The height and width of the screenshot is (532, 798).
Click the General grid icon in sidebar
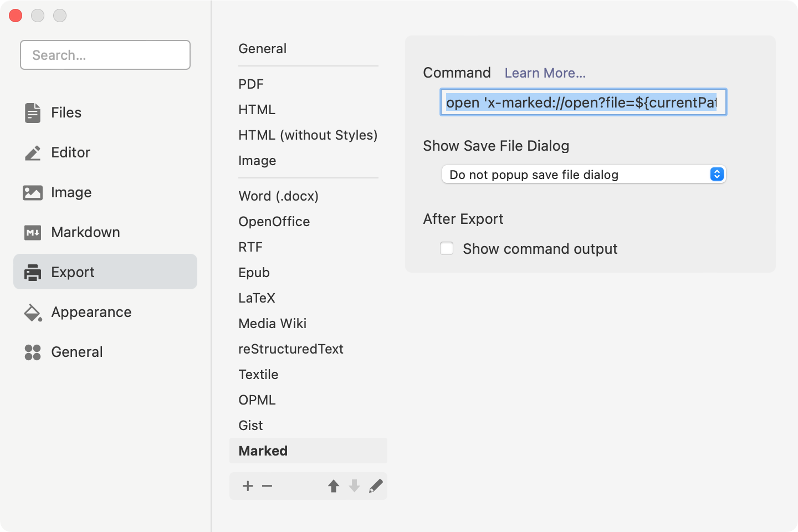click(x=33, y=352)
